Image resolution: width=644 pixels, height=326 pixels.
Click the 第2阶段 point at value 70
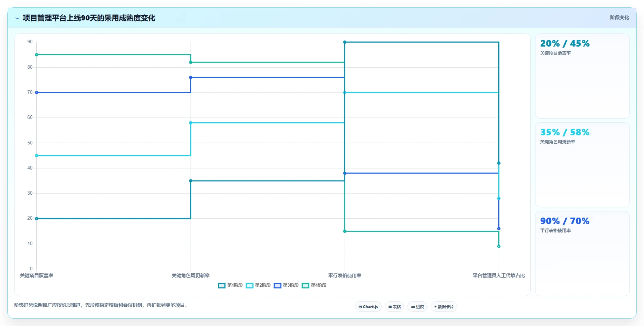pyautogui.click(x=345, y=92)
